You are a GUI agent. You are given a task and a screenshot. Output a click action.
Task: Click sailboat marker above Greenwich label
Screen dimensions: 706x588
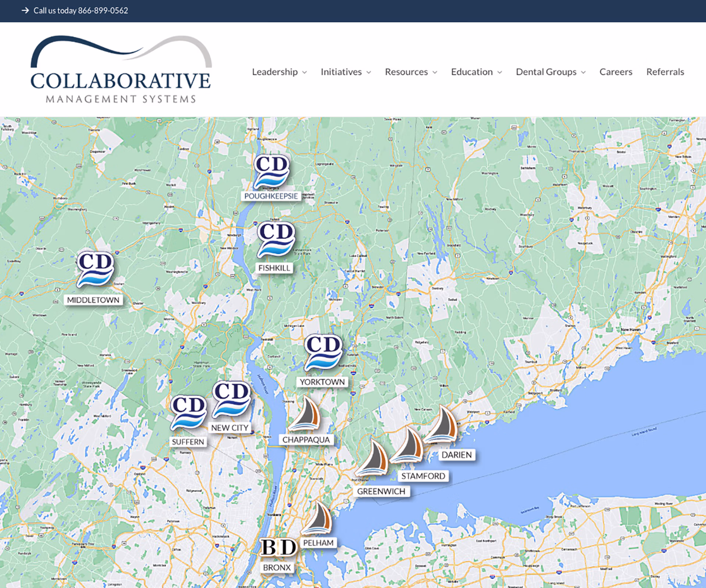click(374, 458)
